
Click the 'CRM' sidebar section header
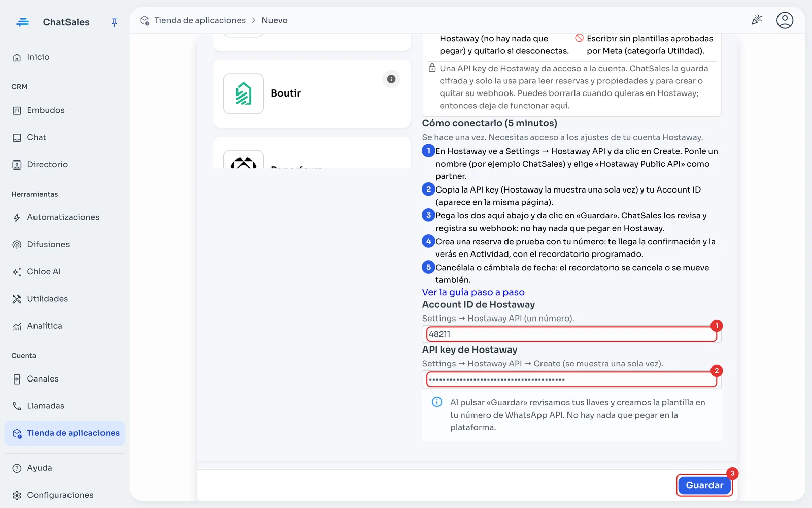pos(19,87)
